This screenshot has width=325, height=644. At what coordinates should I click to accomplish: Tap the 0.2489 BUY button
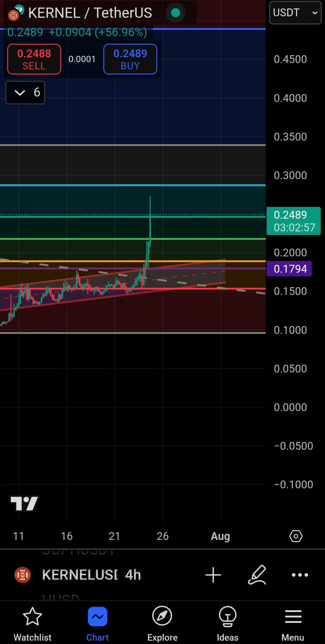(130, 59)
